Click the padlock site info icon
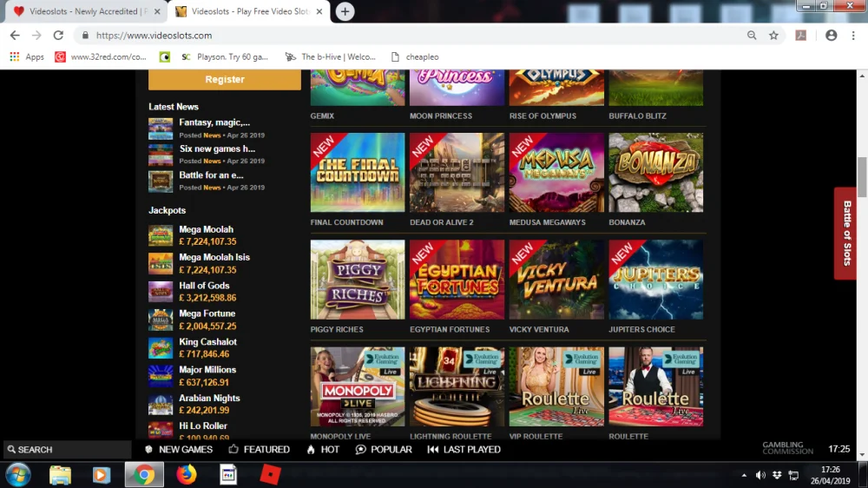 tap(85, 36)
